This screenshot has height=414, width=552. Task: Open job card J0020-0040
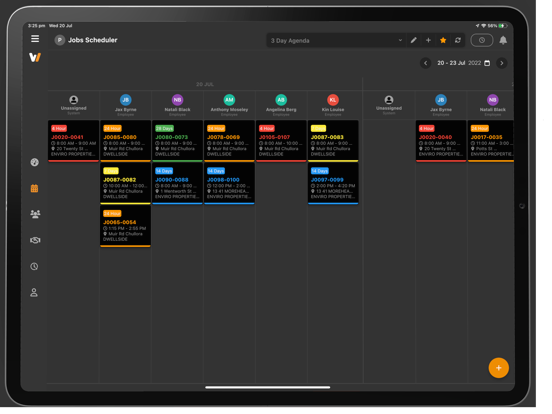coord(441,141)
